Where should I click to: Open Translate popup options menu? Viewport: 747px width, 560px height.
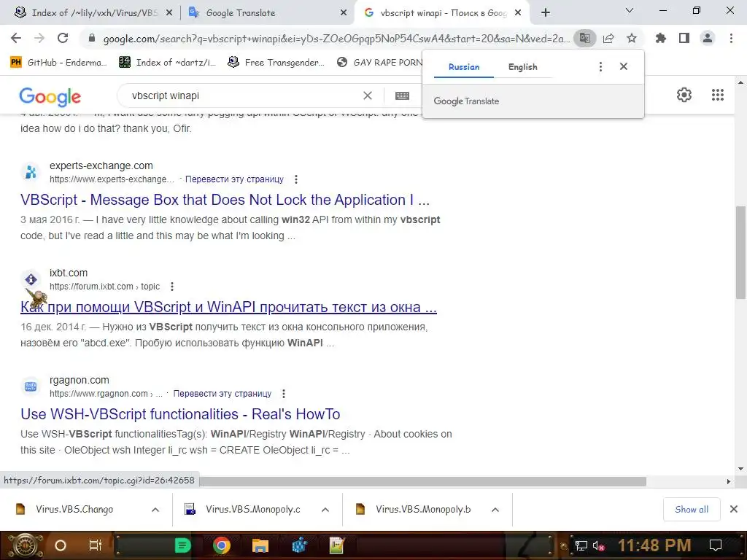600,66
